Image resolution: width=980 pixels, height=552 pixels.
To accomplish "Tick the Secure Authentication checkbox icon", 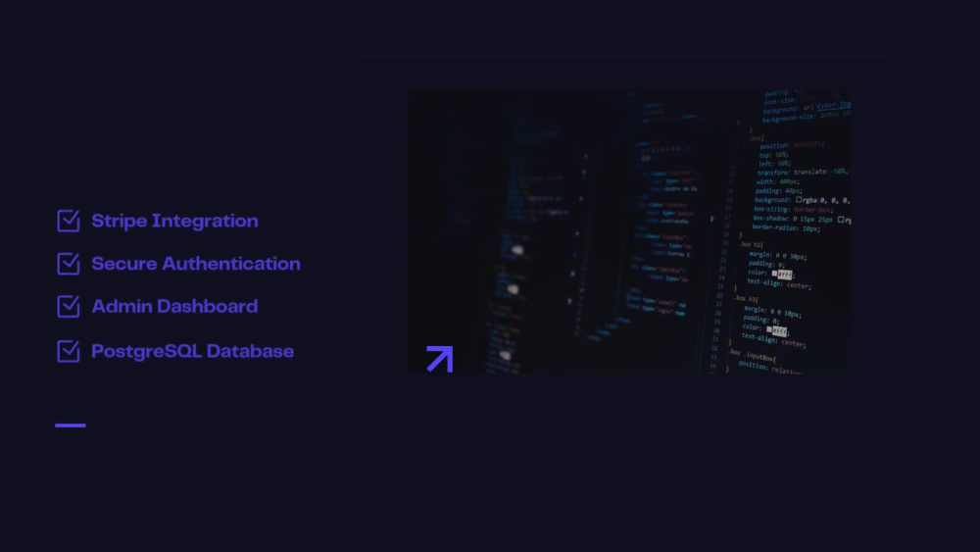I will click(69, 263).
